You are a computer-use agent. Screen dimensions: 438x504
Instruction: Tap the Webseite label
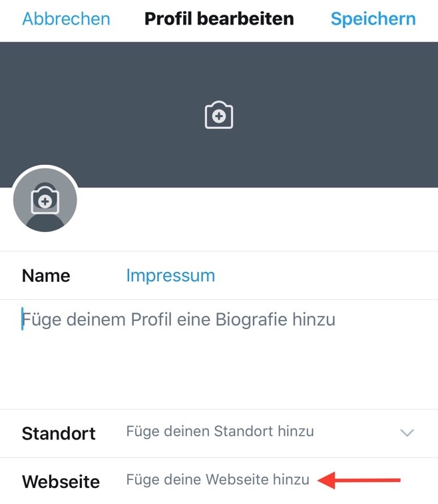point(61,481)
